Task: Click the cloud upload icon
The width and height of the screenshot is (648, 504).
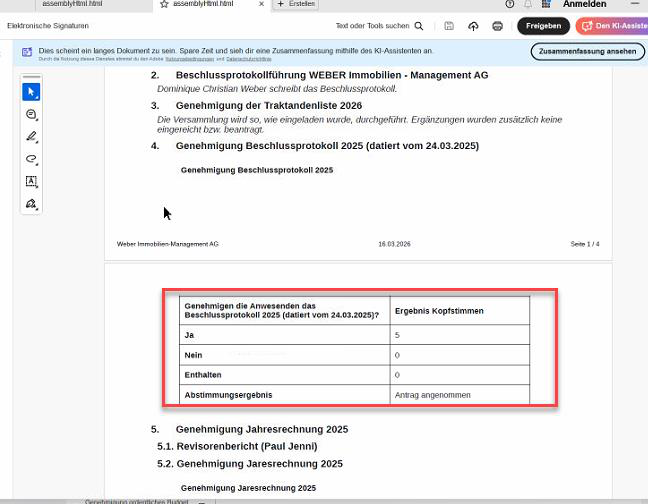Action: pyautogui.click(x=473, y=26)
